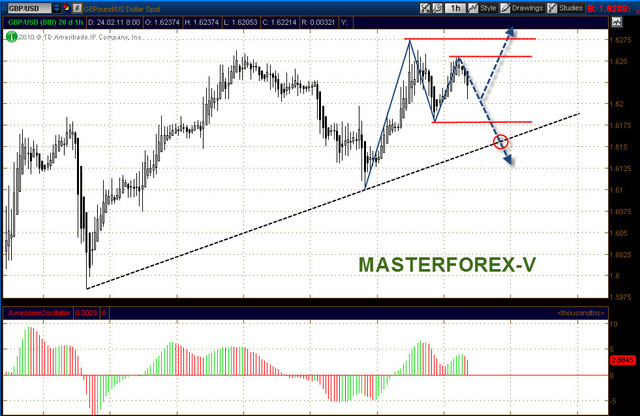Click the date field D: 24.02.11 8:00
Viewport: 640px width, 416px height.
114,22
